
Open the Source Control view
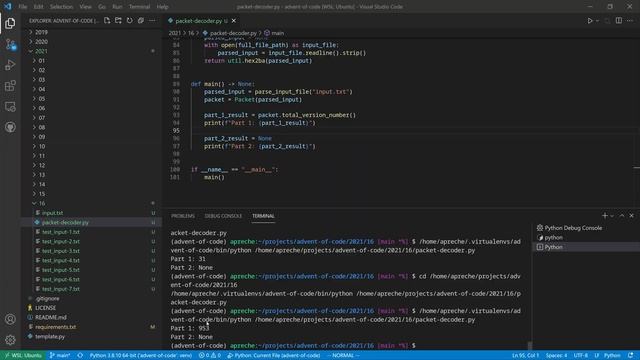coord(10,44)
